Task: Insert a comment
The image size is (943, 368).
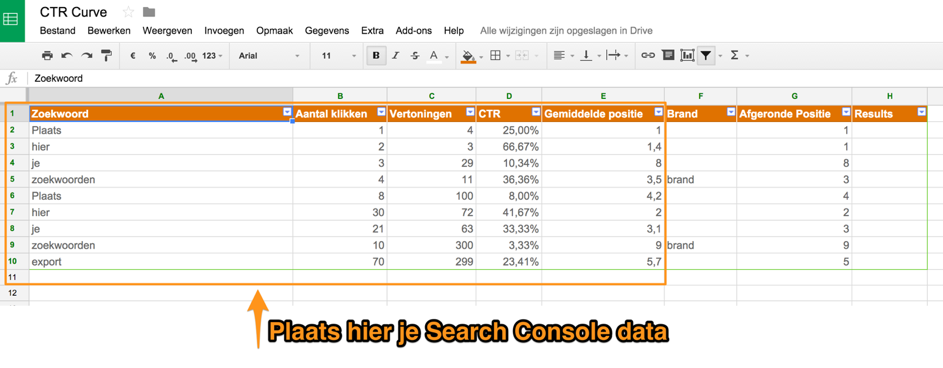Action: pos(668,56)
